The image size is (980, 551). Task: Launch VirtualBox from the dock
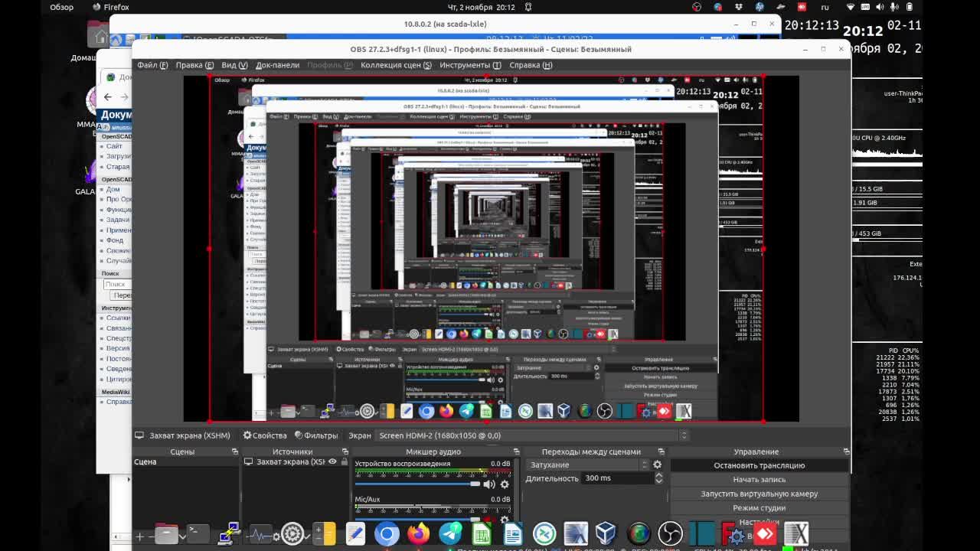[606, 533]
